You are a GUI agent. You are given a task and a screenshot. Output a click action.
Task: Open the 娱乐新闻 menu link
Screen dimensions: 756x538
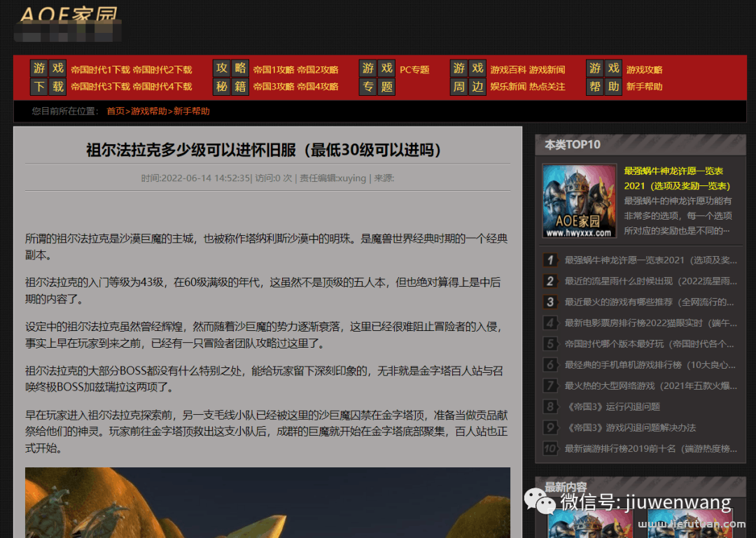(508, 87)
